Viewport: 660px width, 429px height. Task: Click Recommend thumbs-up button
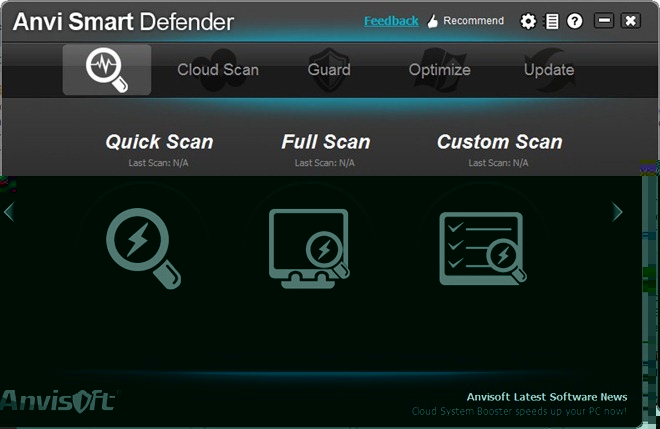(465, 21)
